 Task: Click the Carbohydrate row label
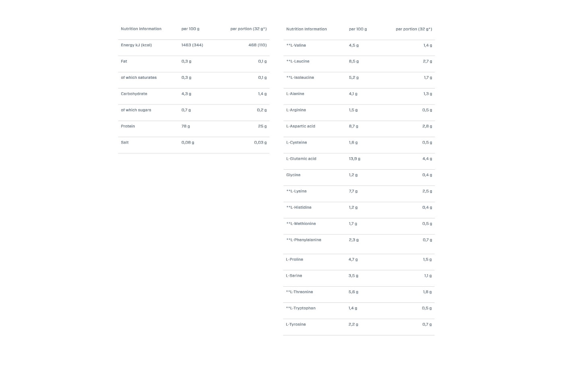point(134,94)
